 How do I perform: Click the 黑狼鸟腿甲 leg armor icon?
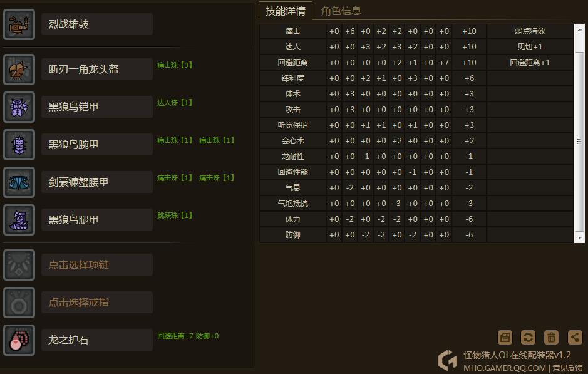(x=19, y=220)
